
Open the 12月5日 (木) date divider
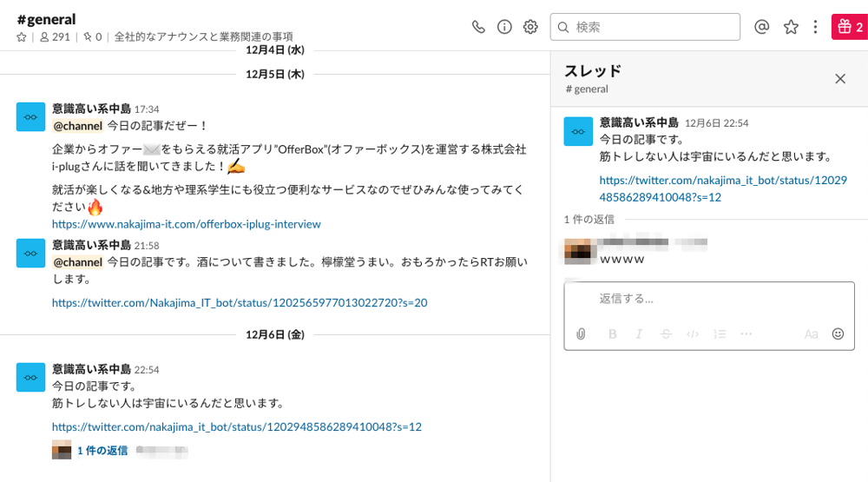tap(275, 74)
